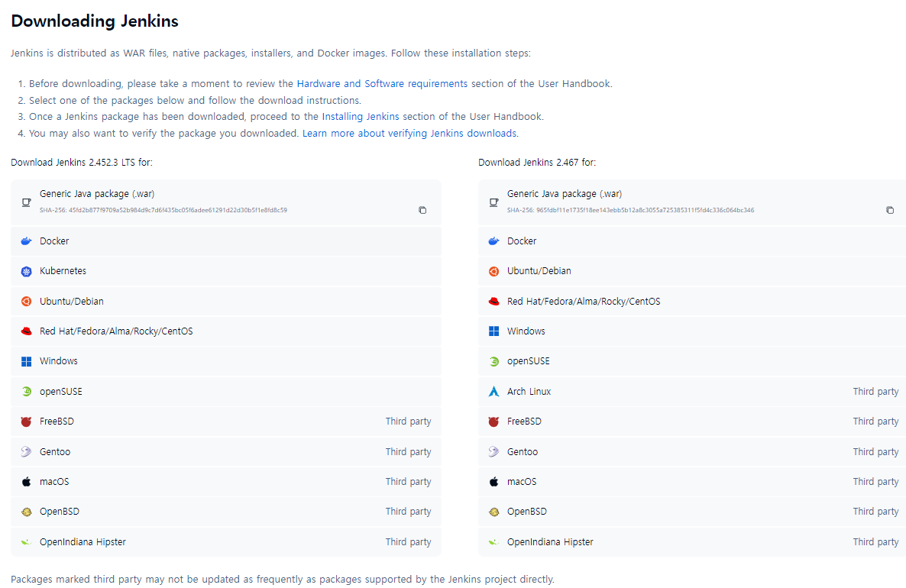This screenshot has width=906, height=588.
Task: Click the Downloading Jenkins page heading
Action: click(95, 21)
